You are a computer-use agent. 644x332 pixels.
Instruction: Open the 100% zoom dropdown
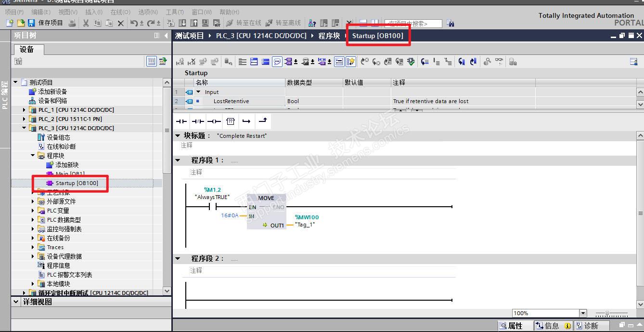tap(583, 313)
